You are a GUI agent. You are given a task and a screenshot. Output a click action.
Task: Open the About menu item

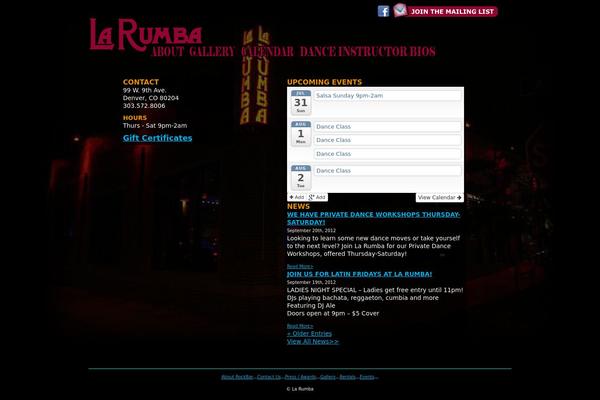coord(167,52)
